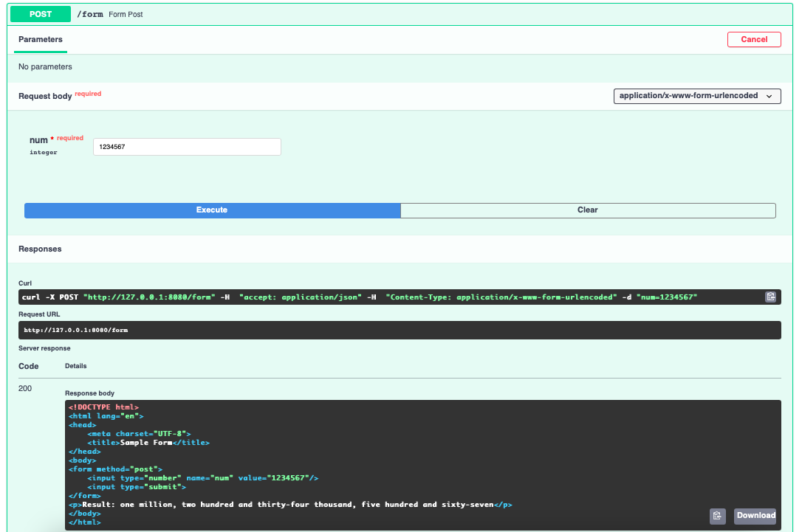Download the response body
This screenshot has width=802, height=532.
[755, 516]
